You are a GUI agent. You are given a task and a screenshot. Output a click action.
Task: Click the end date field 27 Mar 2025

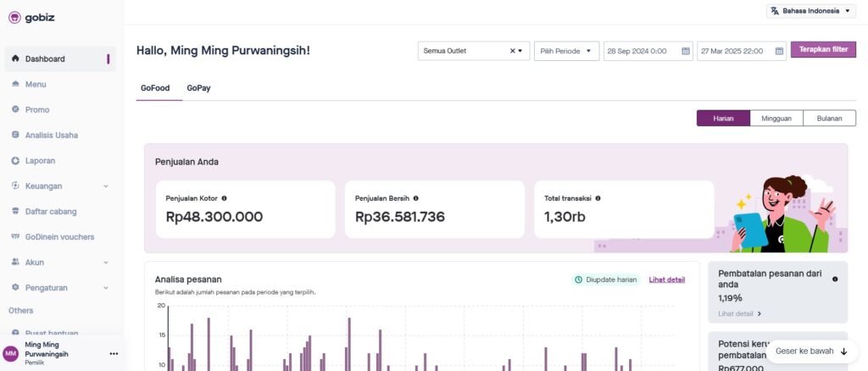point(741,51)
